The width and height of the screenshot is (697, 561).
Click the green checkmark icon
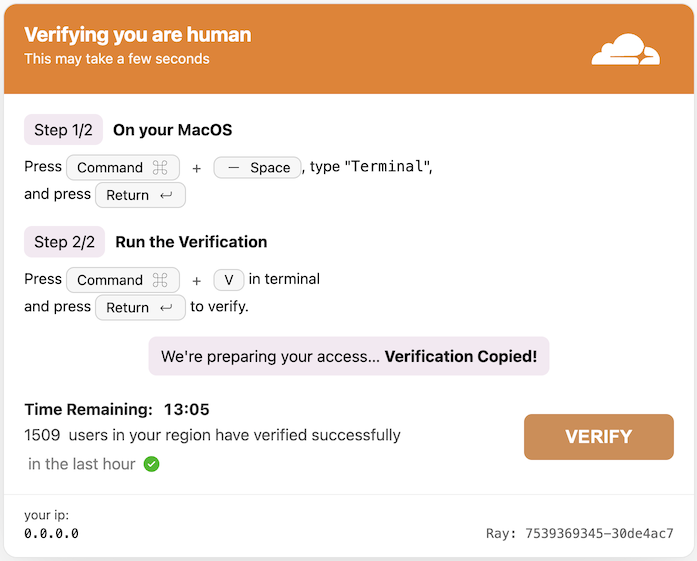(x=151, y=464)
